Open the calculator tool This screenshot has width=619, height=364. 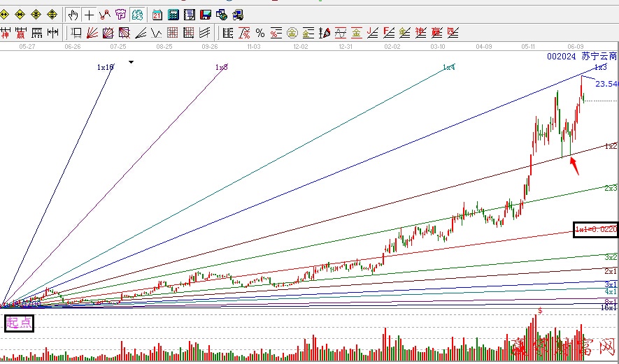[x=172, y=14]
